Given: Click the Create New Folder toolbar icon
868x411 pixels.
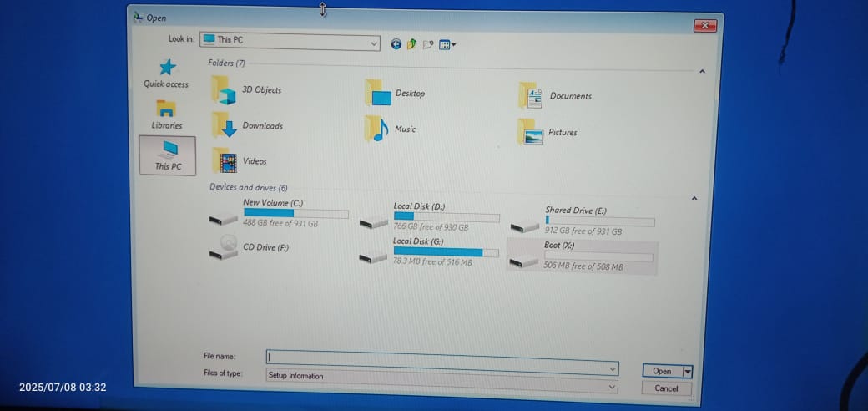Looking at the screenshot, I should pos(427,45).
